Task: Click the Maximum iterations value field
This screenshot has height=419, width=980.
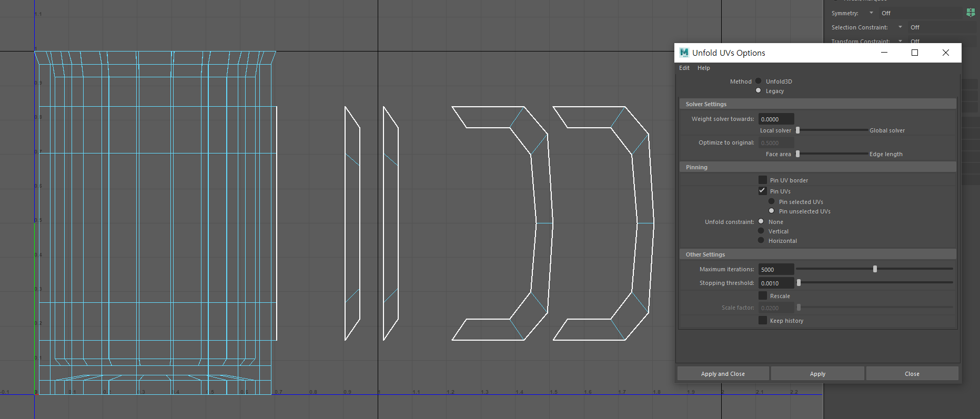Action: (x=776, y=269)
